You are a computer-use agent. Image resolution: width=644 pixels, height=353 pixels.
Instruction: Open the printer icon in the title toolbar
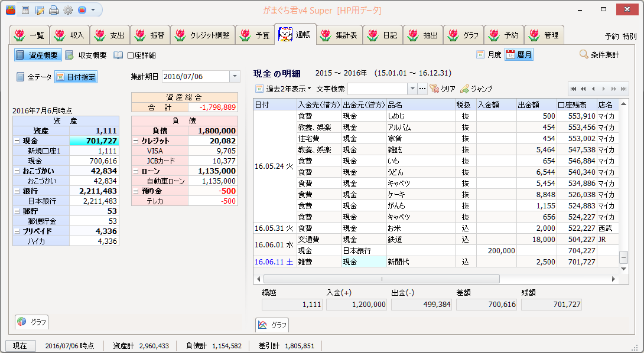54,10
